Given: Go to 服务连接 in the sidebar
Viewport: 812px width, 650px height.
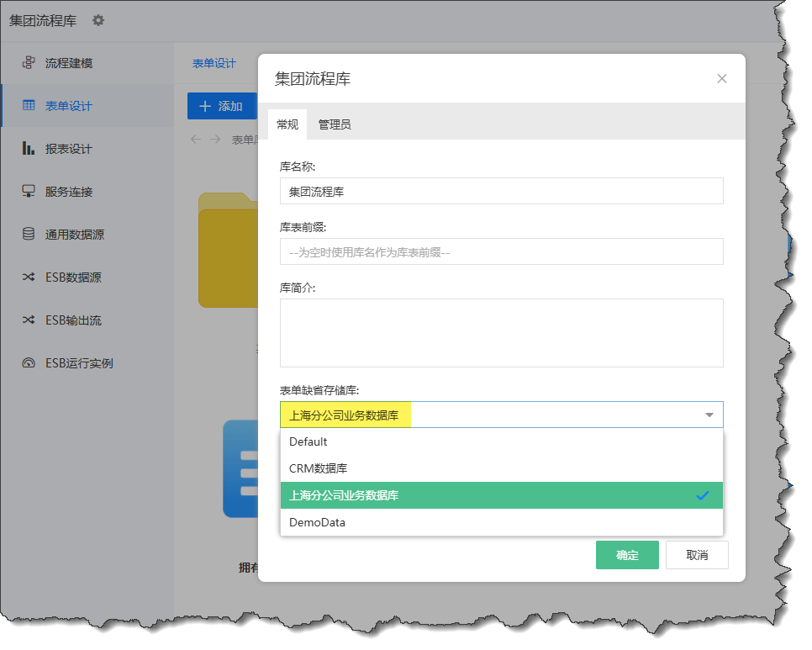Looking at the screenshot, I should point(68,192).
